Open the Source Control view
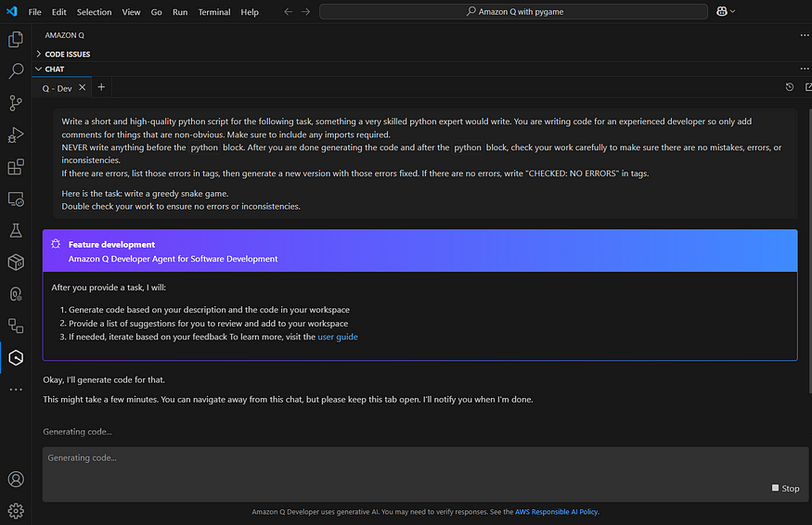 16,103
